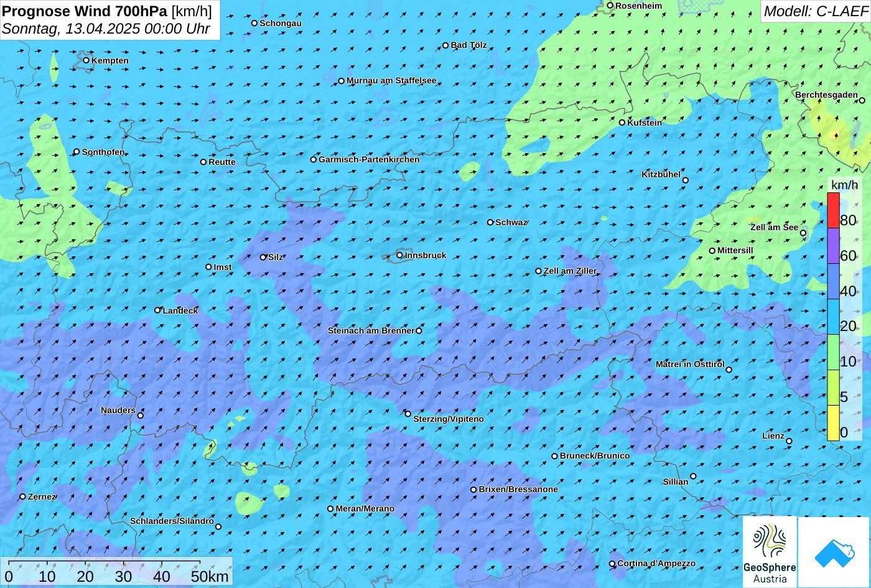Click the 'Silz' town label
This screenshot has height=588, width=871.
[276, 258]
